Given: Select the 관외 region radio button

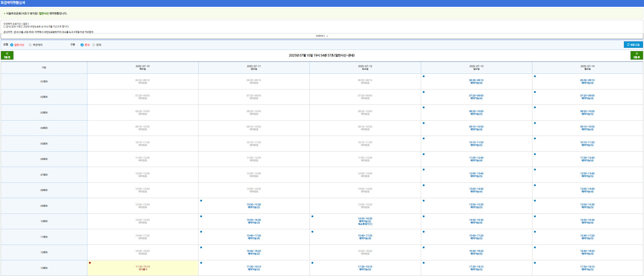Looking at the screenshot, I should tap(94, 45).
